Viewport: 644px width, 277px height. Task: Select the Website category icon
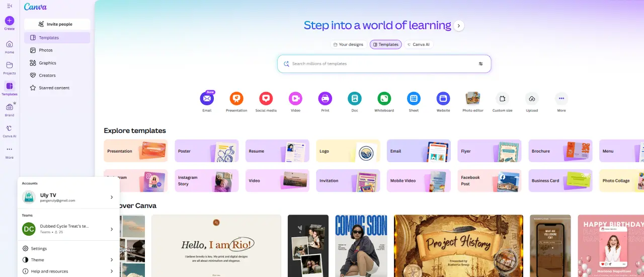[443, 98]
